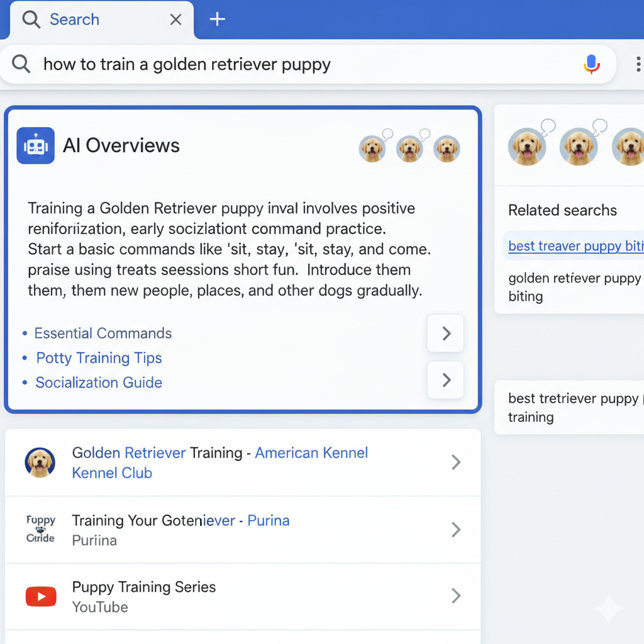Expand chevron on the YouTube result
The height and width of the screenshot is (644, 644).
point(456,596)
